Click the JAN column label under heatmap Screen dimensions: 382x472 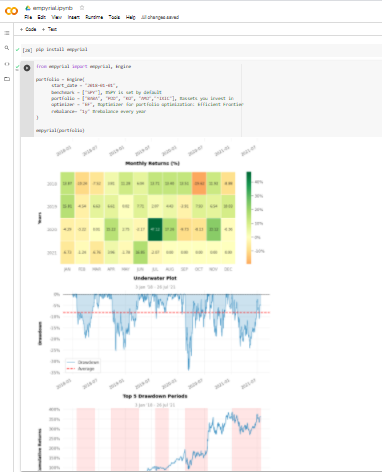tap(67, 269)
